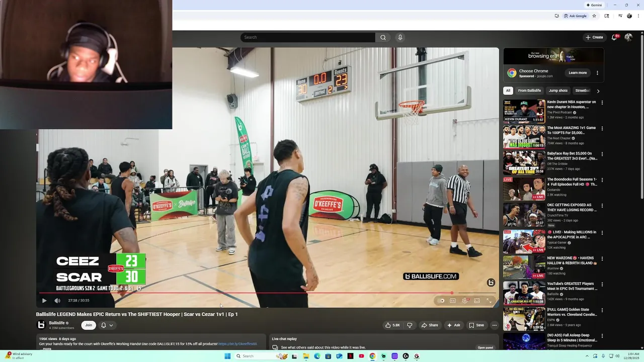This screenshot has width=644, height=362.
Task: Click the red scrubber knob on the video progress bar
Action: (452, 293)
